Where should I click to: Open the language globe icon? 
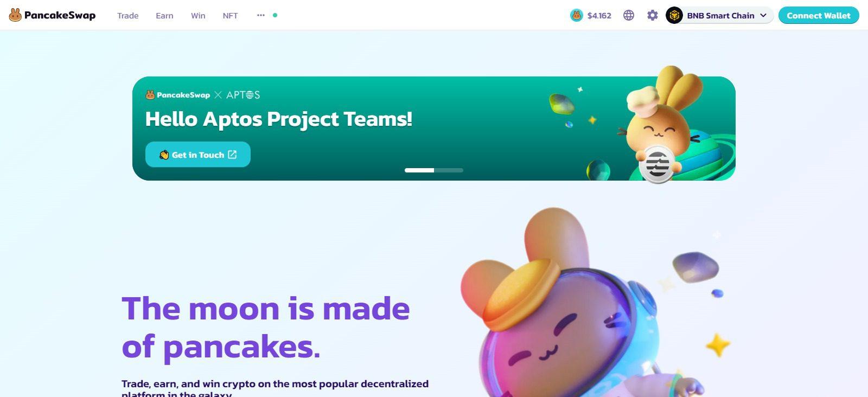click(629, 15)
